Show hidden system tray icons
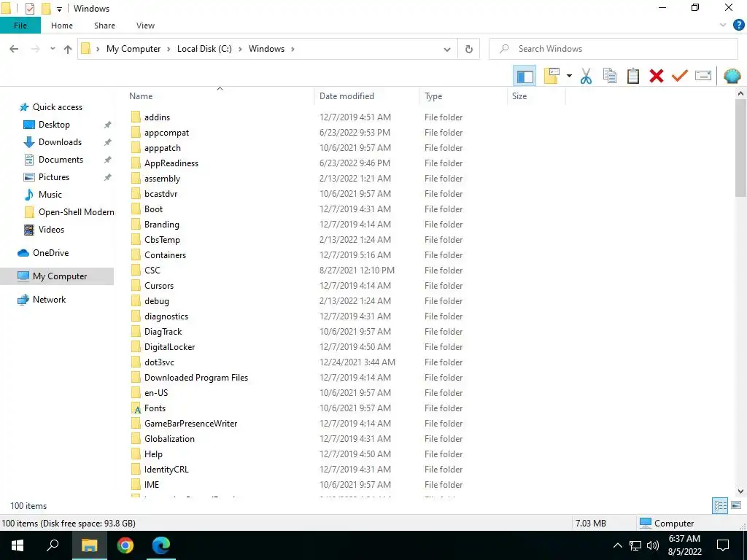The width and height of the screenshot is (747, 560). [x=617, y=545]
